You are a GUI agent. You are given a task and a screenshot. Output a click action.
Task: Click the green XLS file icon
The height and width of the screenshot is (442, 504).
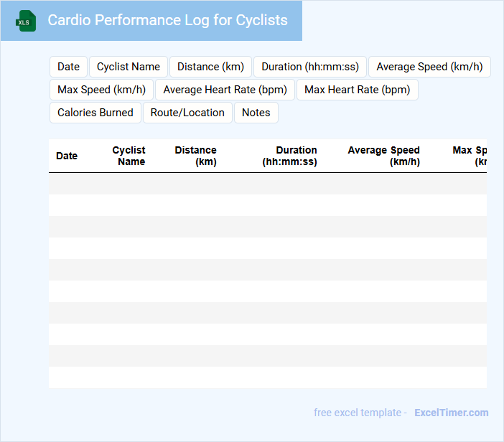26,21
